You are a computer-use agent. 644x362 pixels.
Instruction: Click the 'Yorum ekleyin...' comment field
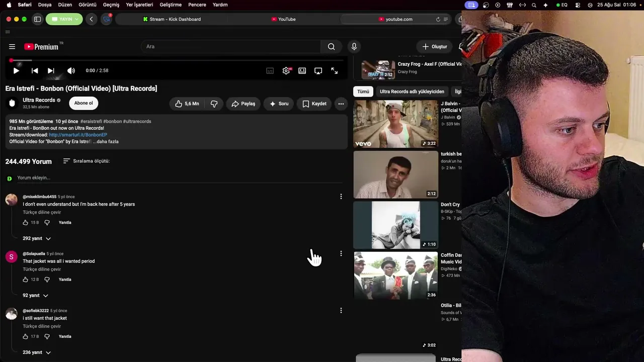click(180, 178)
